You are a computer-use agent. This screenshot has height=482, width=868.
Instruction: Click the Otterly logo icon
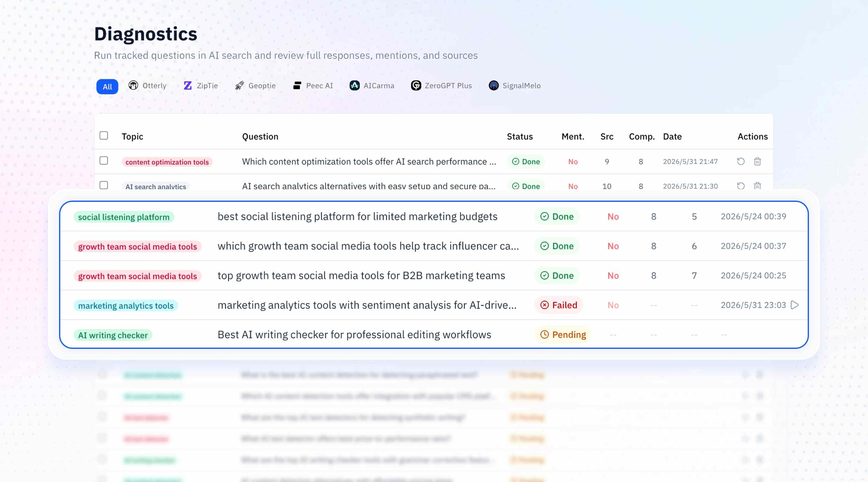pyautogui.click(x=134, y=86)
